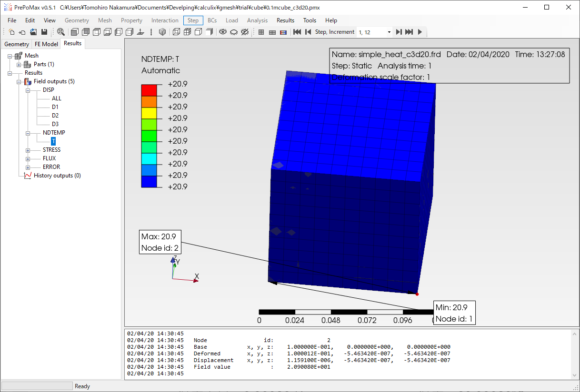Viewport: 580px width, 392px height.
Task: Switch to left view cube icon
Action: tap(119, 32)
